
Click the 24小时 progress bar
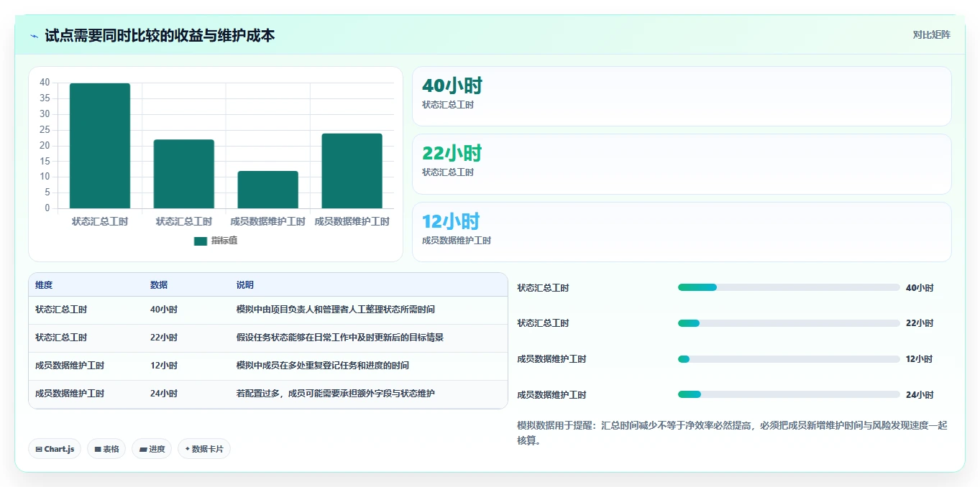coord(789,394)
